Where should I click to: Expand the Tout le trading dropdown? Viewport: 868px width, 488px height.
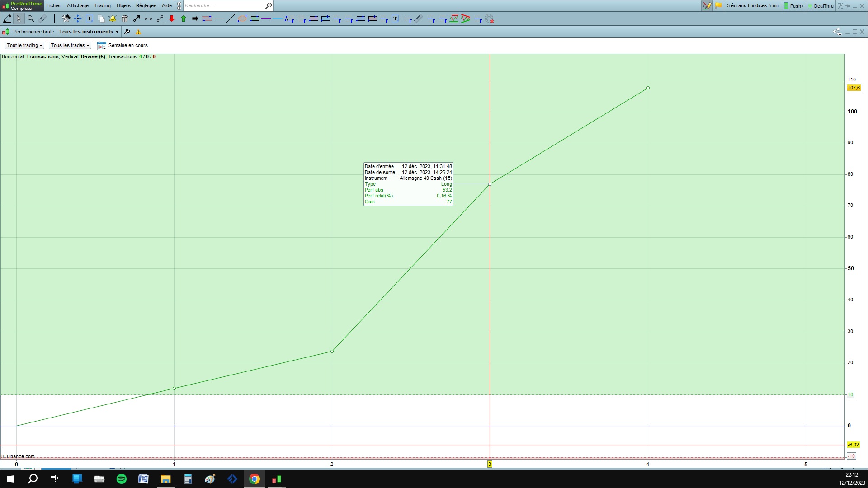pos(24,45)
